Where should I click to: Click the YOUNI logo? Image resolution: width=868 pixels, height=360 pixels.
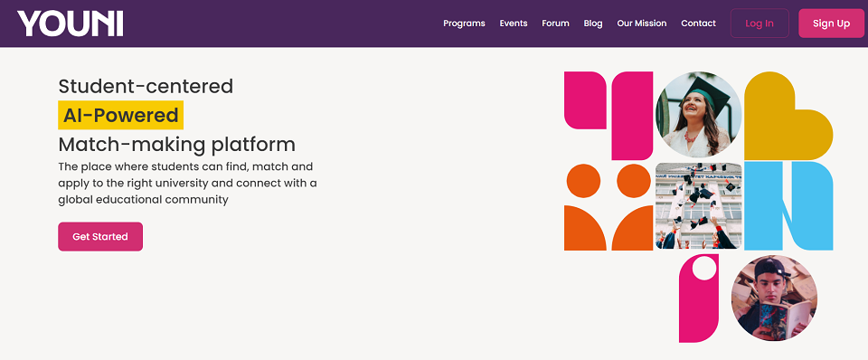tap(71, 24)
